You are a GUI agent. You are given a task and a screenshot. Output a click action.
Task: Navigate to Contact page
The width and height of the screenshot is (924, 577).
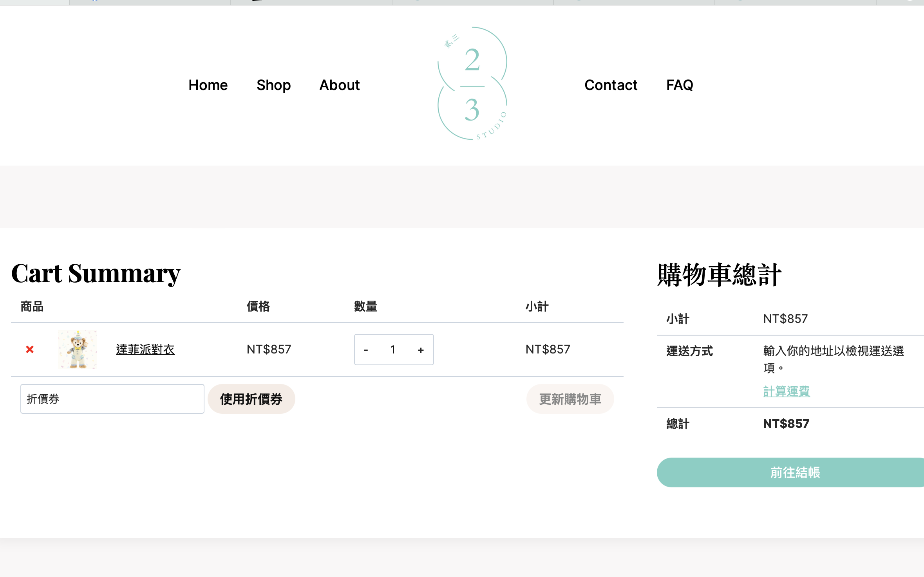611,85
